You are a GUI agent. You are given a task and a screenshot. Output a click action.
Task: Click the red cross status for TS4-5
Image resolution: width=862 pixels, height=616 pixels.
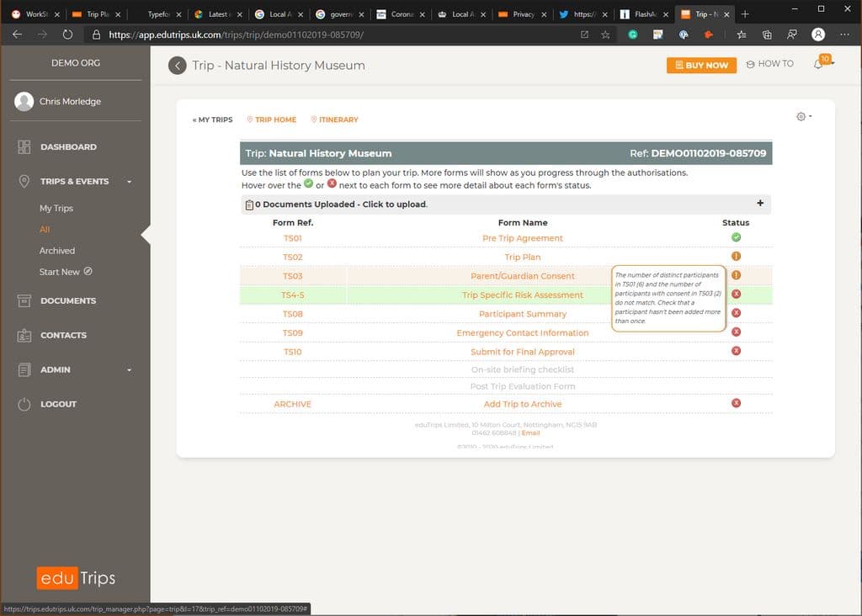736,294
